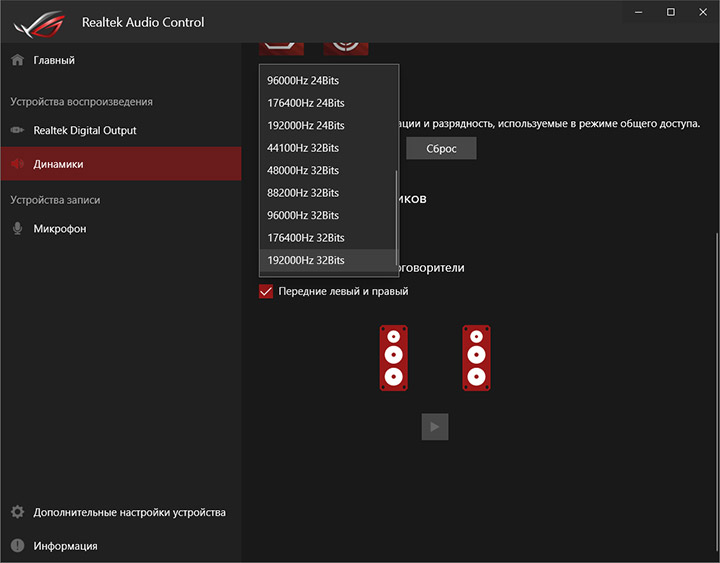
Task: Open the Динамики section in the sidebar
Action: [x=58, y=164]
